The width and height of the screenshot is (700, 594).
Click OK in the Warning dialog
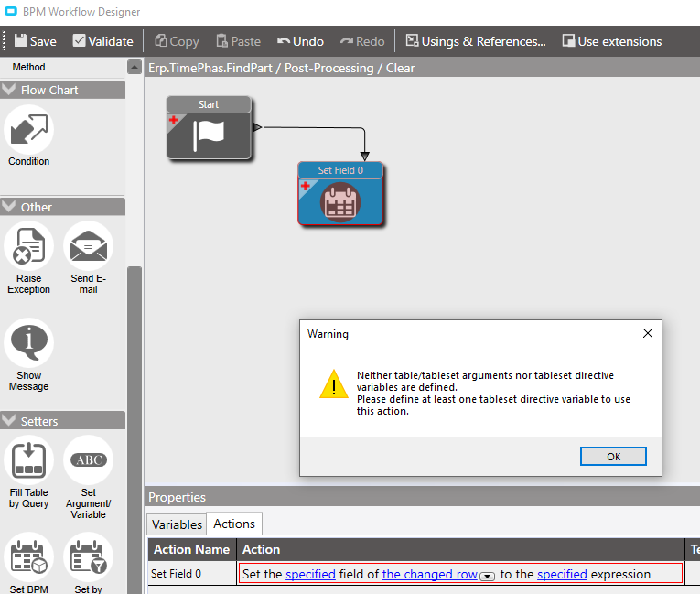point(613,457)
